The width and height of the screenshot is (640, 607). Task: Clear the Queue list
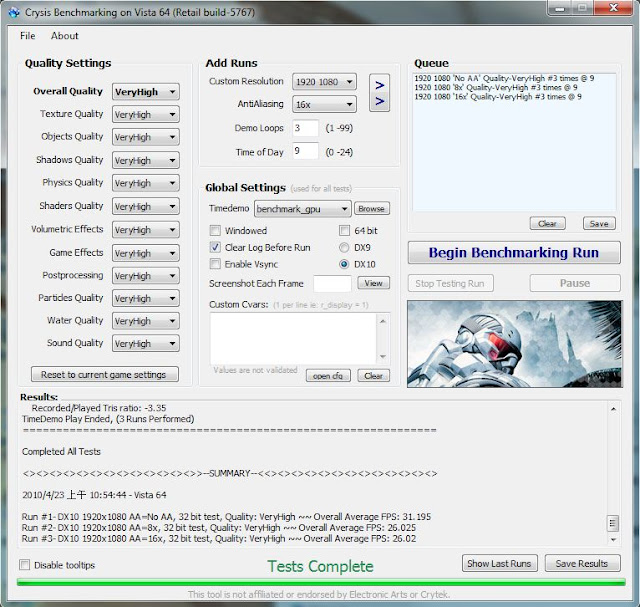coord(547,223)
